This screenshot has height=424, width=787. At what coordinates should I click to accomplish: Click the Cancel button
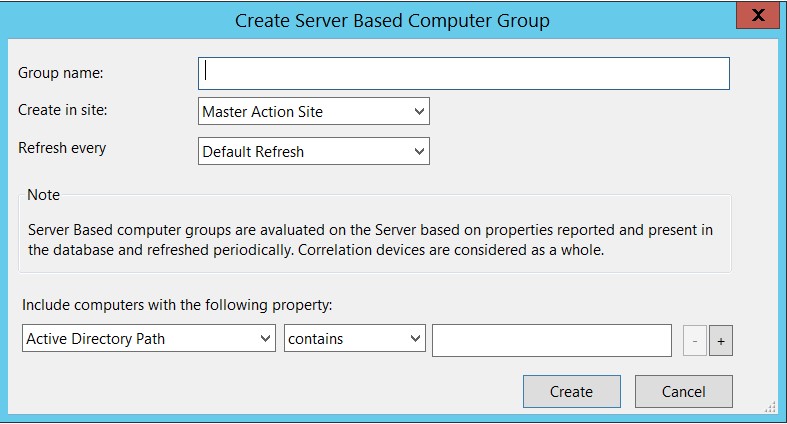coord(683,391)
